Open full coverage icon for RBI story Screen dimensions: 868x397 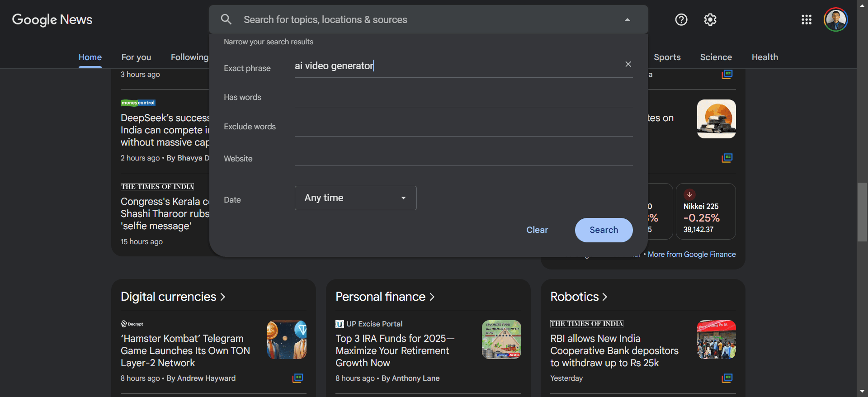727,378
